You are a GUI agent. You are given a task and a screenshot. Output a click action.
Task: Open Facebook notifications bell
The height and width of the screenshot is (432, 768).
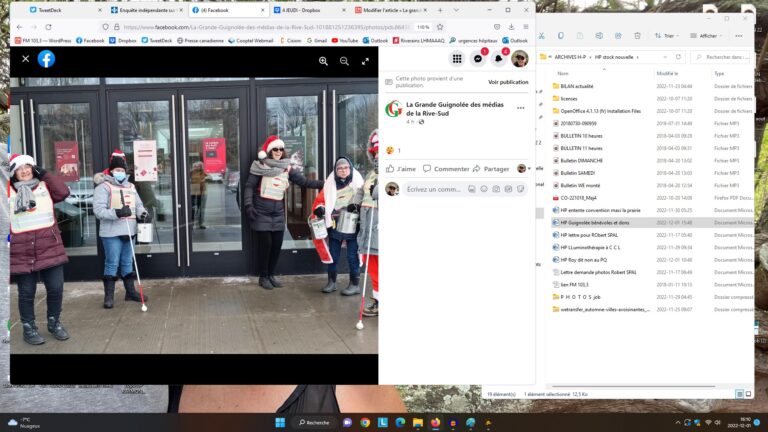click(x=499, y=59)
